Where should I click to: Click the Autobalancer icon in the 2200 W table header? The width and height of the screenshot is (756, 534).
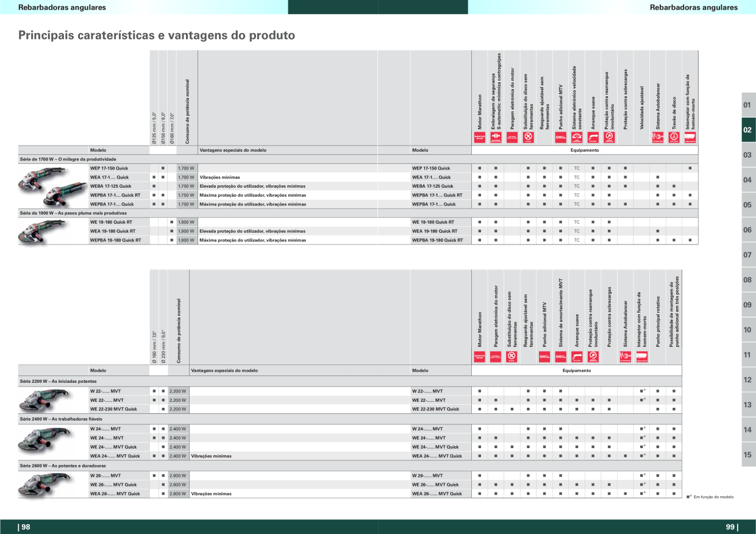(625, 357)
